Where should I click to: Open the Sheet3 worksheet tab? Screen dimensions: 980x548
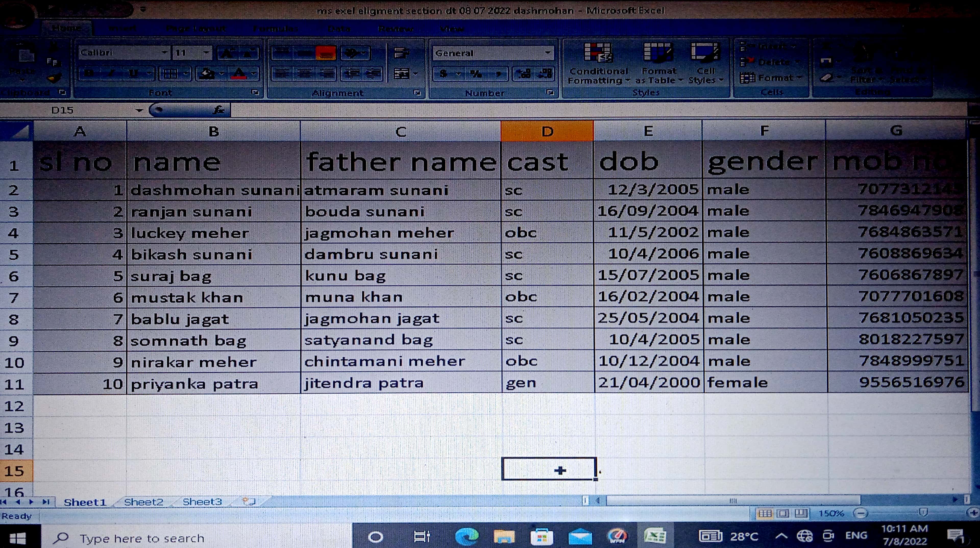coord(202,502)
